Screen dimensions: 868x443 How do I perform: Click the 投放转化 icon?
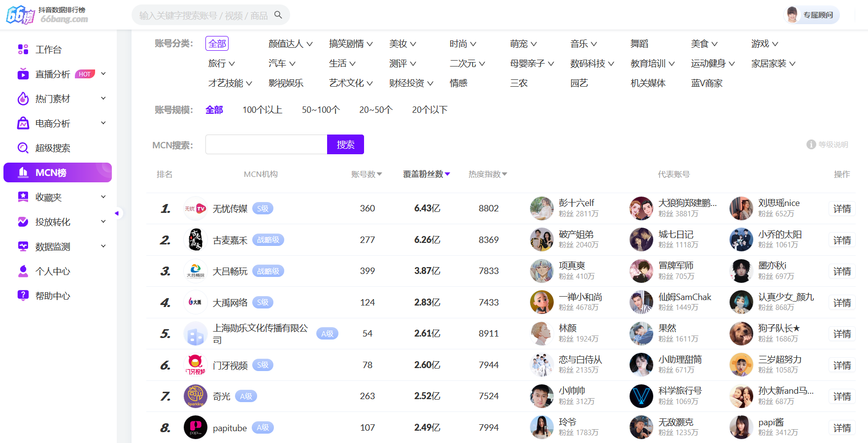(x=23, y=222)
